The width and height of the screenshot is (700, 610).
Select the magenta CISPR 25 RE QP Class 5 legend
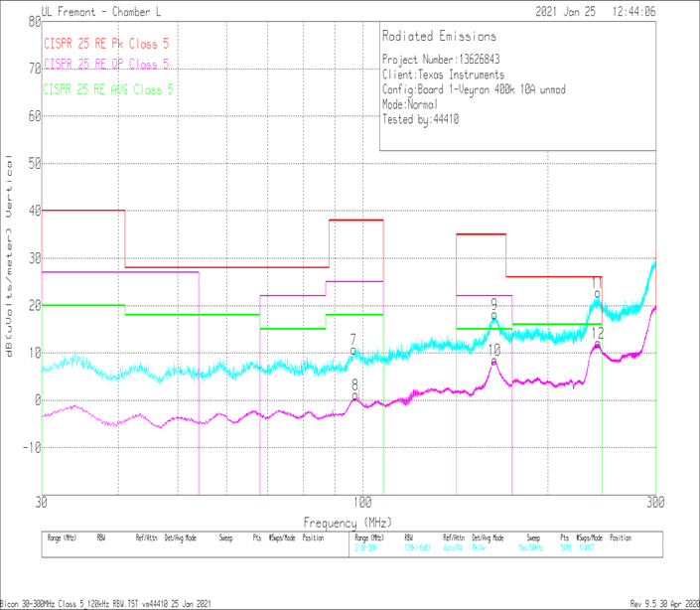(x=106, y=65)
